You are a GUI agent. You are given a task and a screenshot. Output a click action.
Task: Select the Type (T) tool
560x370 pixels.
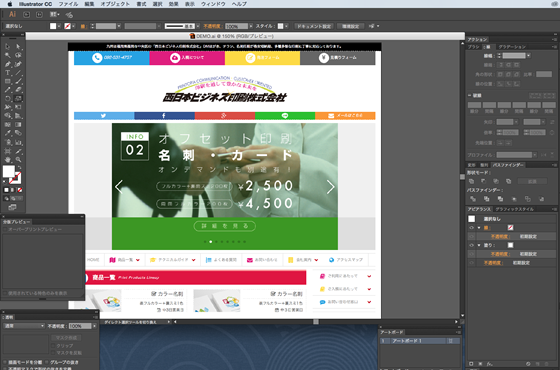pos(7,72)
